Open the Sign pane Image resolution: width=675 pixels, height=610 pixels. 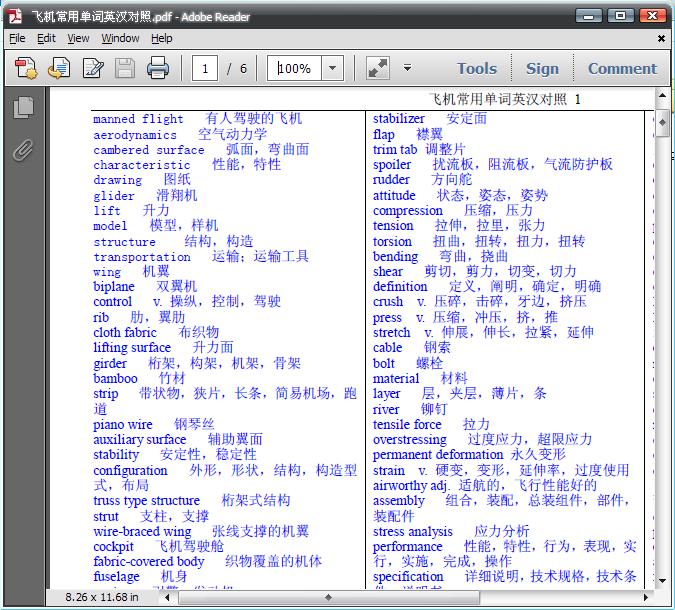click(542, 68)
